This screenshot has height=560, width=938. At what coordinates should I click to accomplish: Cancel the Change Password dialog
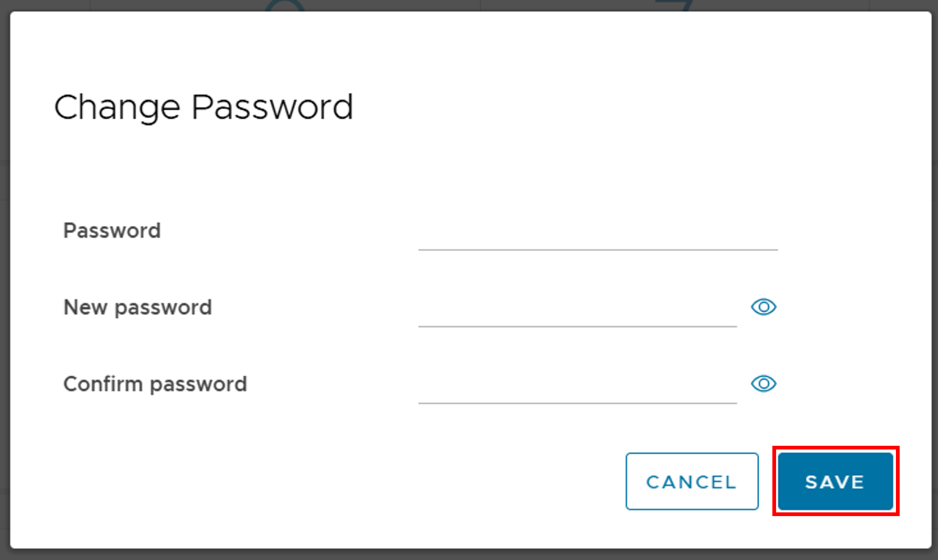pyautogui.click(x=692, y=481)
